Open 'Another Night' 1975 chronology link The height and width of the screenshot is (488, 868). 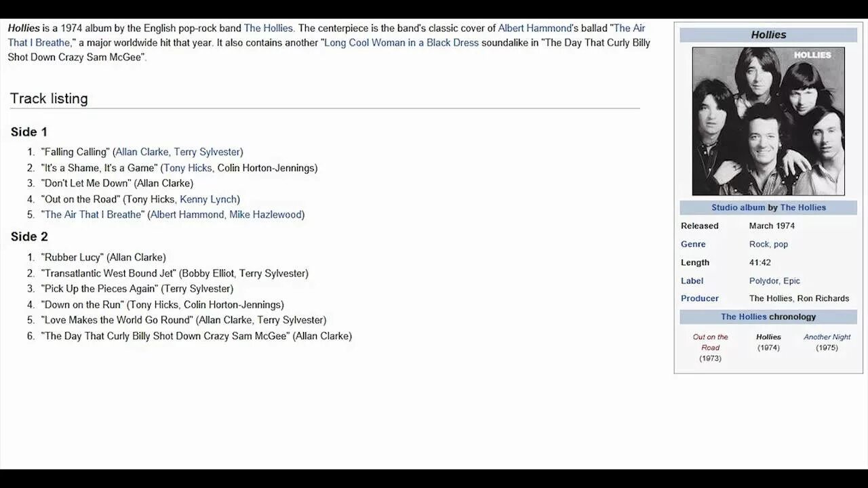[x=827, y=337]
